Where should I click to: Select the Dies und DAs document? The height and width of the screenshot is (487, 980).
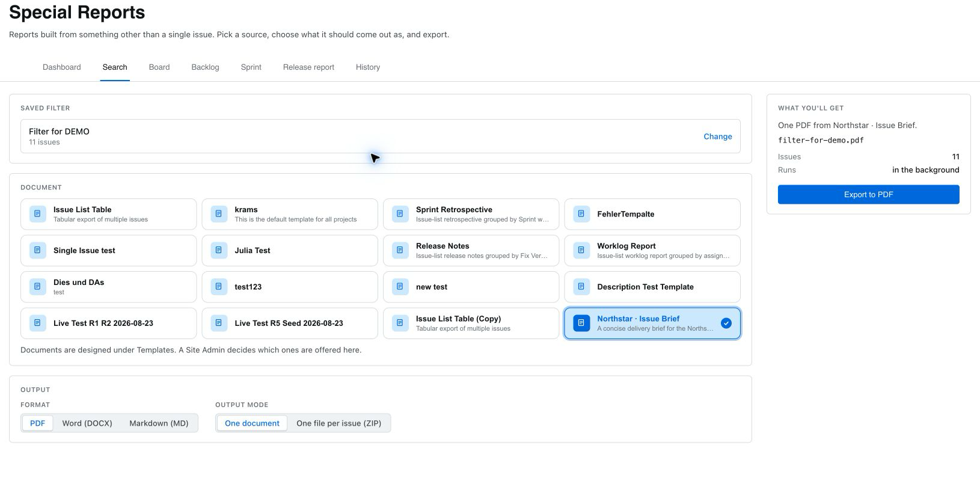[x=108, y=287]
